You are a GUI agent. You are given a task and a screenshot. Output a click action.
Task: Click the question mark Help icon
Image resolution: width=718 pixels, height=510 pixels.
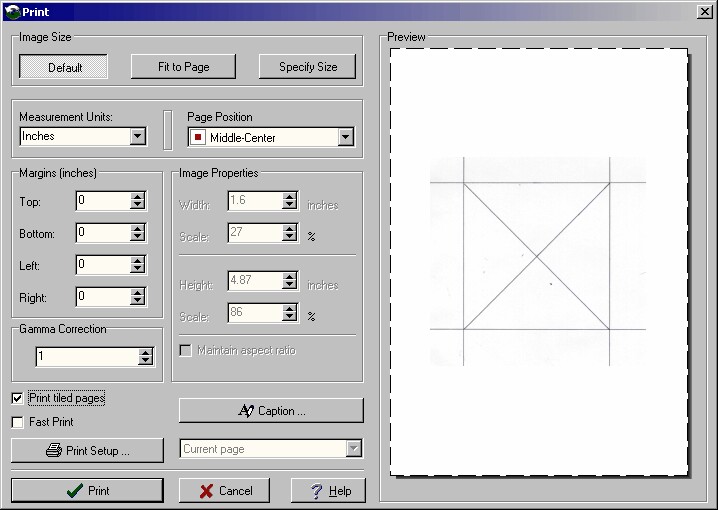pyautogui.click(x=317, y=491)
